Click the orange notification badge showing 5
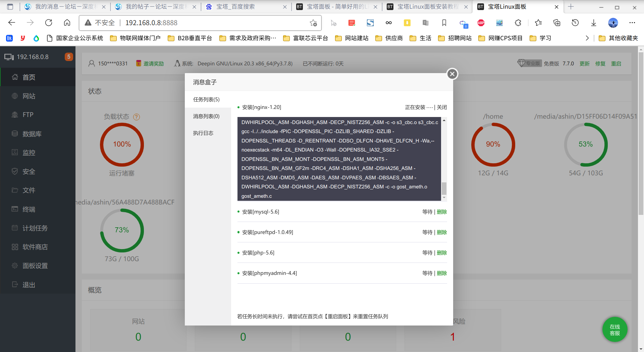644x352 pixels. click(69, 57)
